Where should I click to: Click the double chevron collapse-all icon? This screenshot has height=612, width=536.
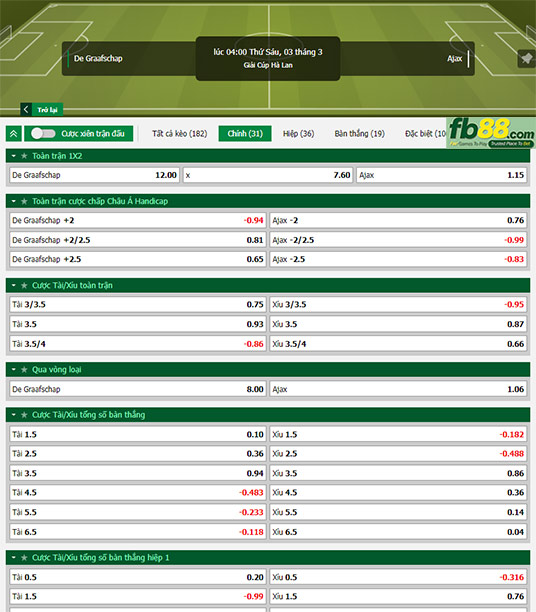click(x=14, y=134)
